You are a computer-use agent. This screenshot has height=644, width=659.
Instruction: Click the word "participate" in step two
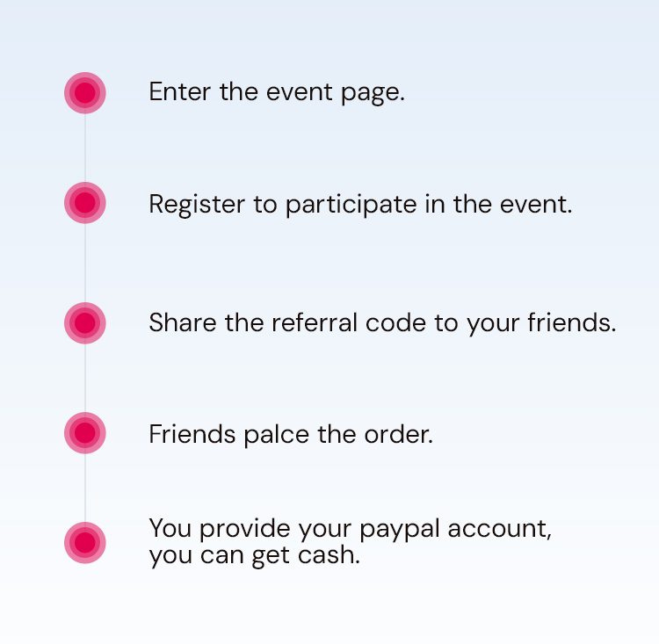351,205
